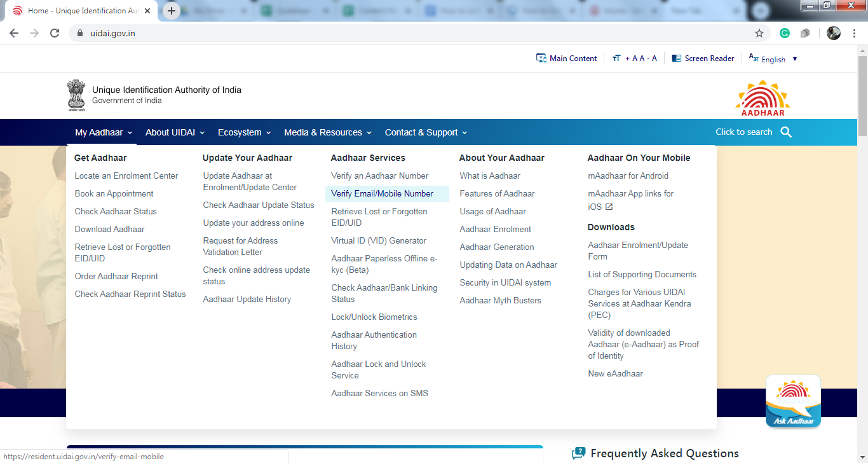Collapse the My Aadhaar menu
Image resolution: width=868 pixels, height=463 pixels.
(104, 132)
